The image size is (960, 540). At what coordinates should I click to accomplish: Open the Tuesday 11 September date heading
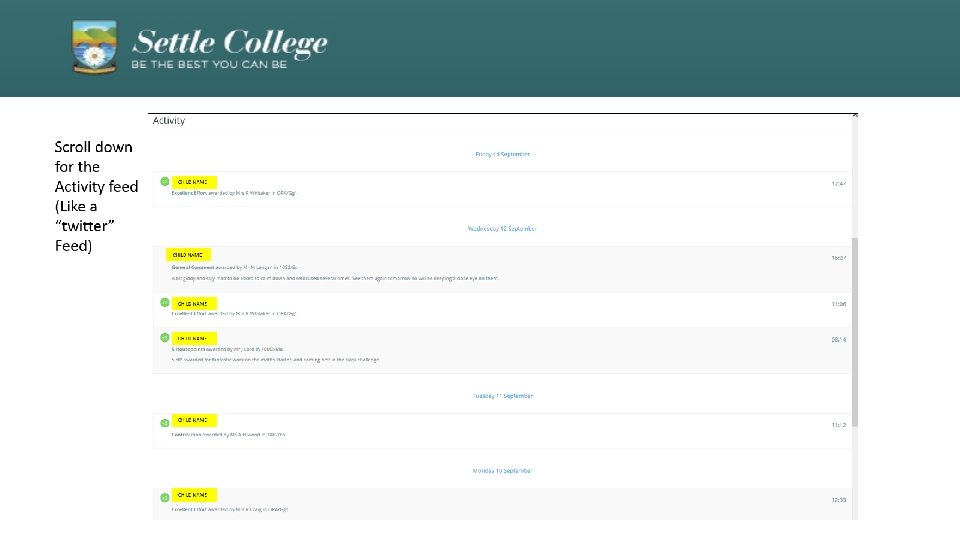503,396
